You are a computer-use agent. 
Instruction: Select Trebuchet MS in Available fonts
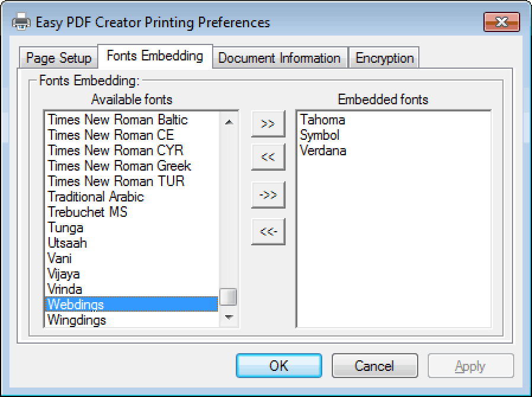(x=132, y=212)
